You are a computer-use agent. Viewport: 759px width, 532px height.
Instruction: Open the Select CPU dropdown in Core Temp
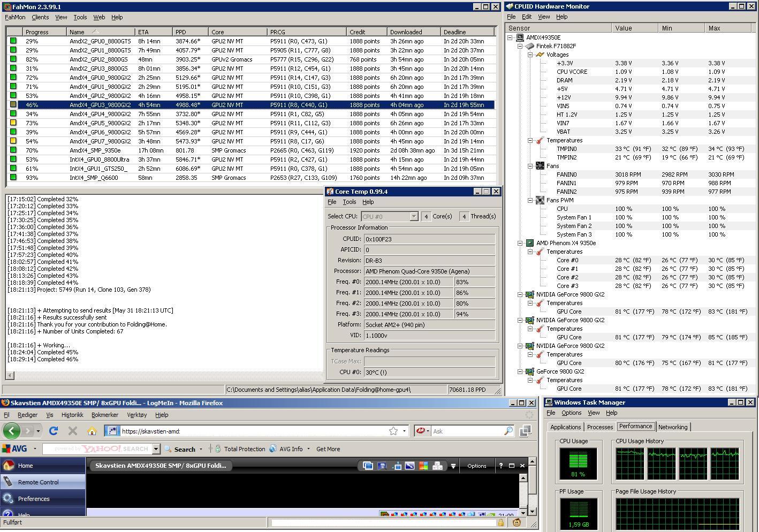pyautogui.click(x=414, y=216)
